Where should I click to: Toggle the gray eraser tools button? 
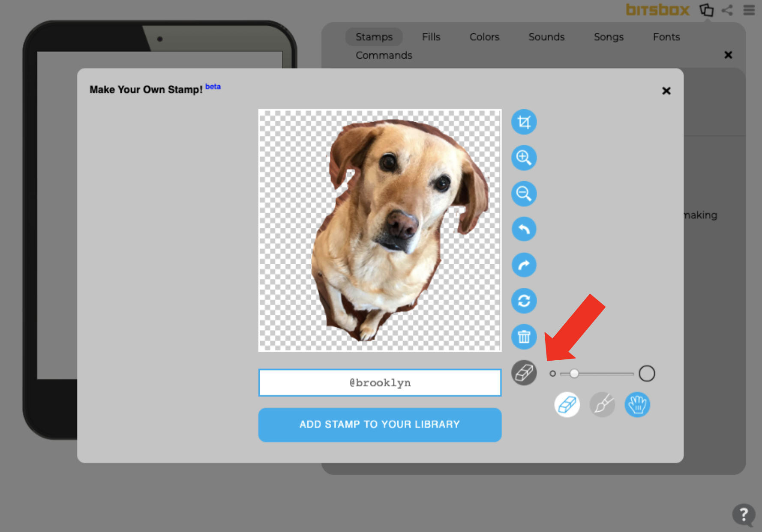click(x=524, y=373)
